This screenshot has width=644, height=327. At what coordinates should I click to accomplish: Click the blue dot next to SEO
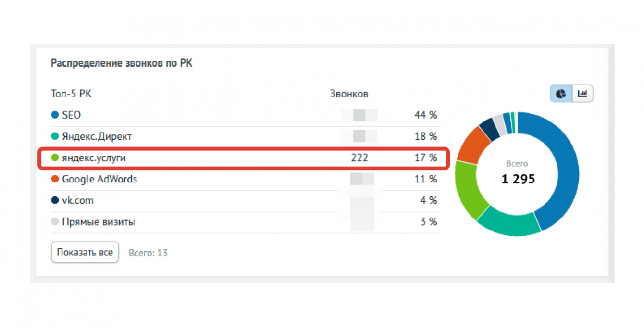55,115
